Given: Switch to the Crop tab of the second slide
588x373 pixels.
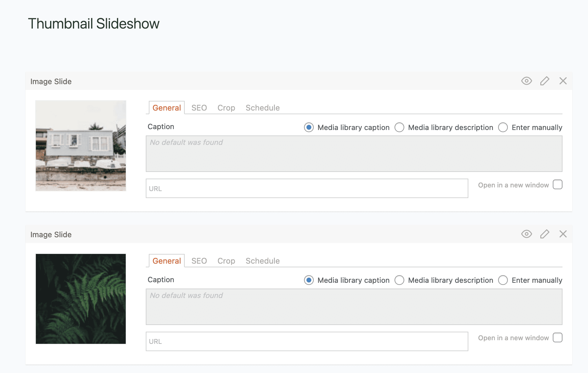Looking at the screenshot, I should pyautogui.click(x=226, y=261).
